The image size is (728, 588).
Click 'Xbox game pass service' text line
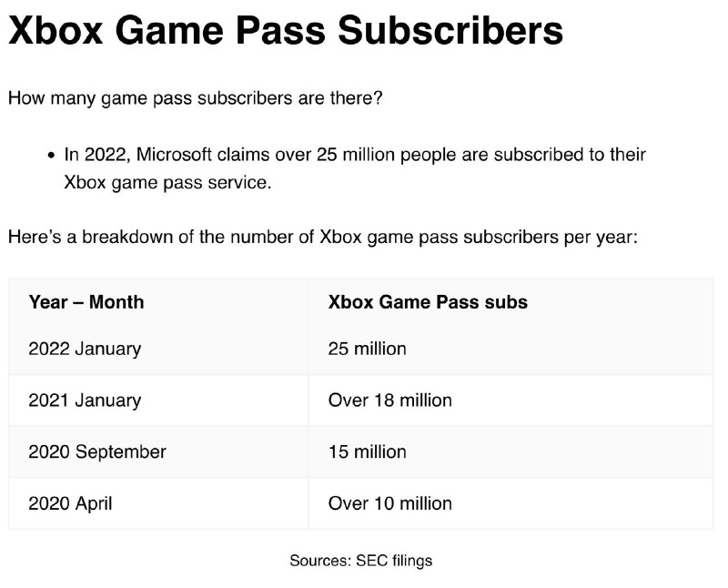[167, 183]
